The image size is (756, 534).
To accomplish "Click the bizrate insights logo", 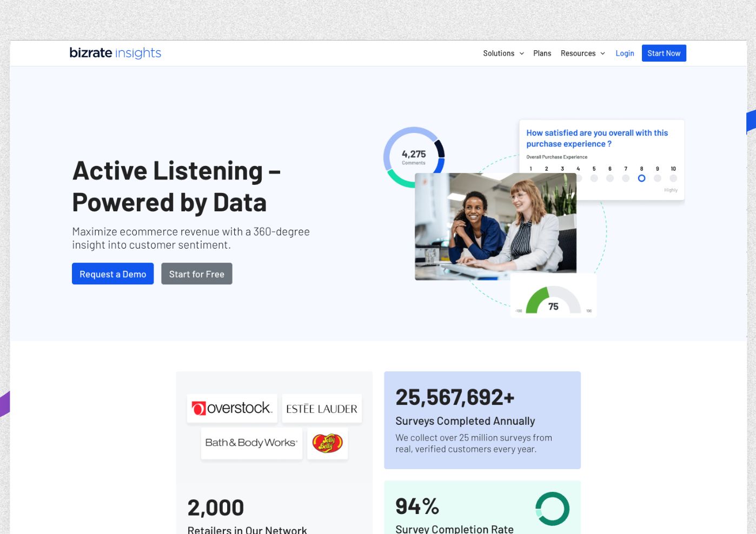I will (115, 53).
